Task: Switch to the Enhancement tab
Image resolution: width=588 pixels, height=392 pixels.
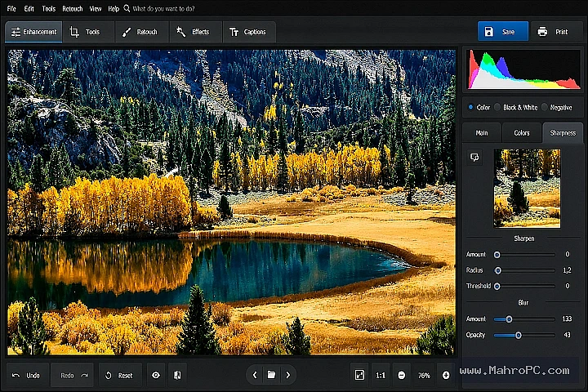Action: click(33, 32)
